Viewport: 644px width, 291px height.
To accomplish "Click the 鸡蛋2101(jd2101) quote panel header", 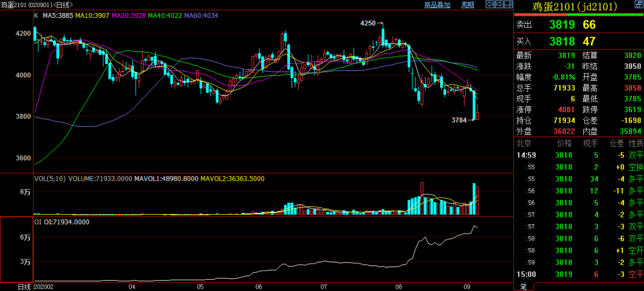I will [x=575, y=7].
